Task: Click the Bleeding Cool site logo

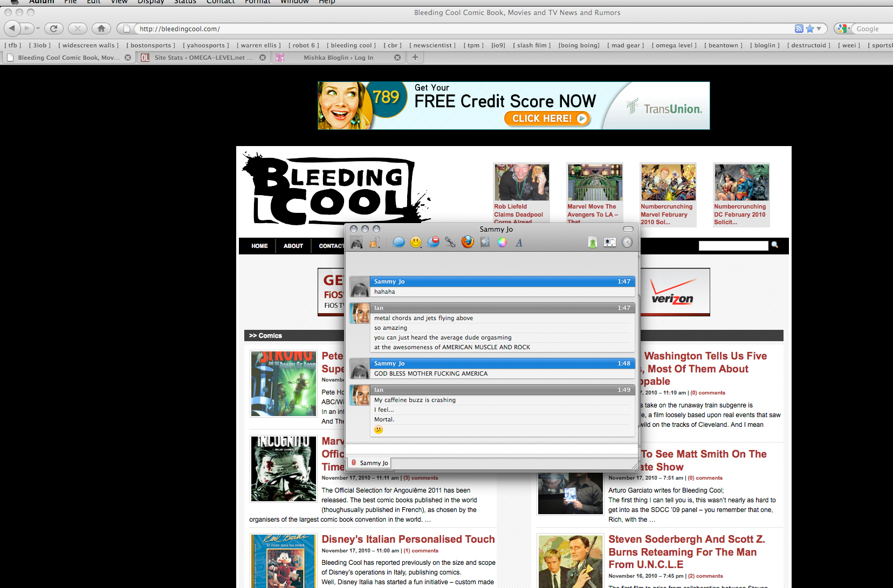Action: click(335, 189)
